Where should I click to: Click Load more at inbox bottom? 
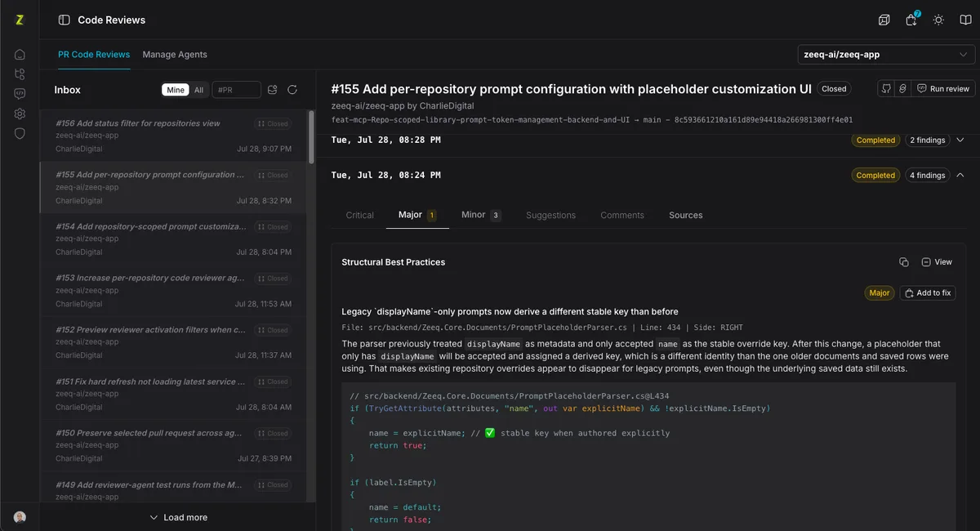[178, 517]
